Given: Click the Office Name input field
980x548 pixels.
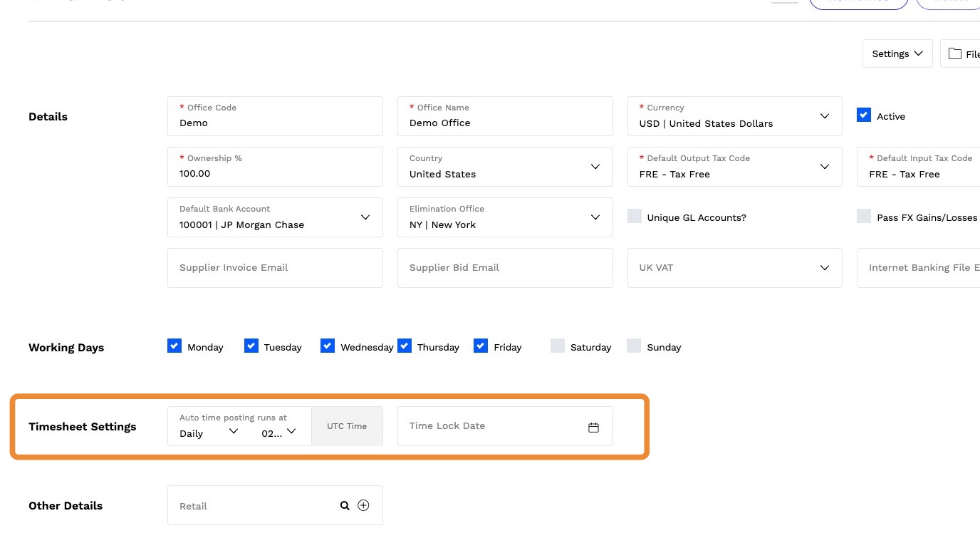Looking at the screenshot, I should point(505,123).
